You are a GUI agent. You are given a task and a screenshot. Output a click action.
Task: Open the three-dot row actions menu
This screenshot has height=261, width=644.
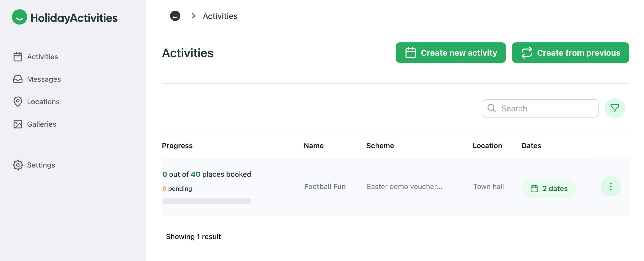click(x=610, y=186)
